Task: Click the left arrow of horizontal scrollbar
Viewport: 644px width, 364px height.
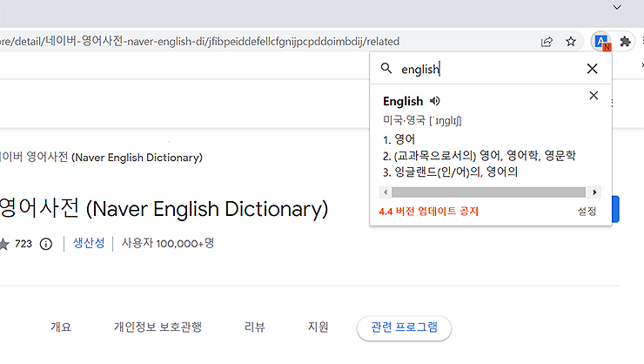Action: click(x=386, y=192)
